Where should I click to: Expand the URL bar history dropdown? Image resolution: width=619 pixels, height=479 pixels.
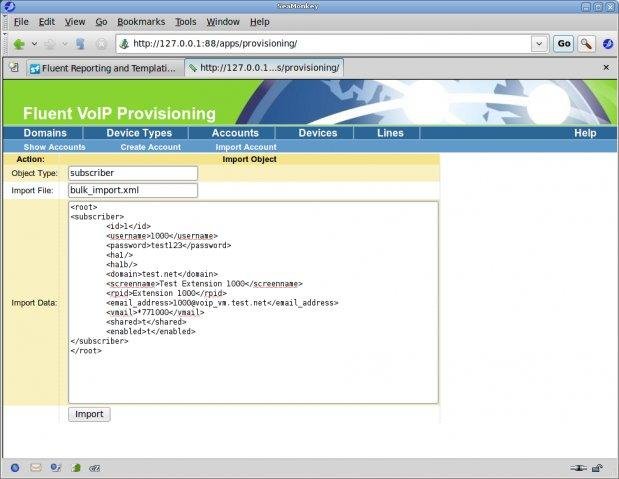click(x=539, y=44)
